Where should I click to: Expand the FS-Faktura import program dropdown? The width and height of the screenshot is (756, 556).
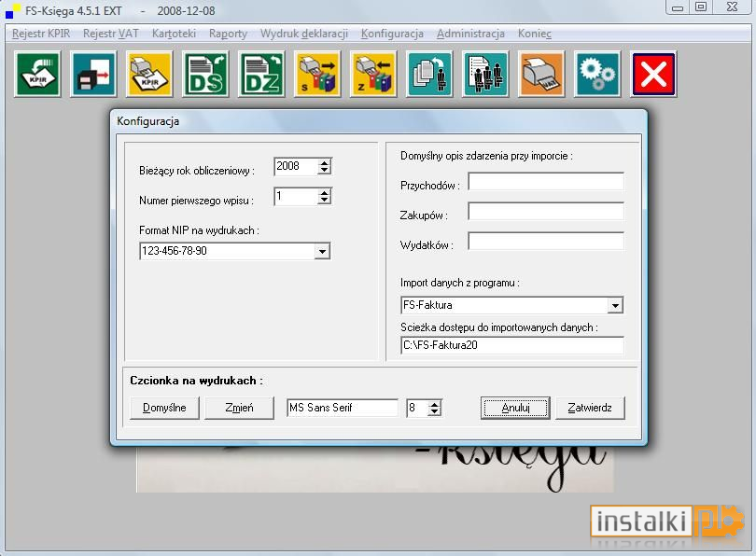615,305
